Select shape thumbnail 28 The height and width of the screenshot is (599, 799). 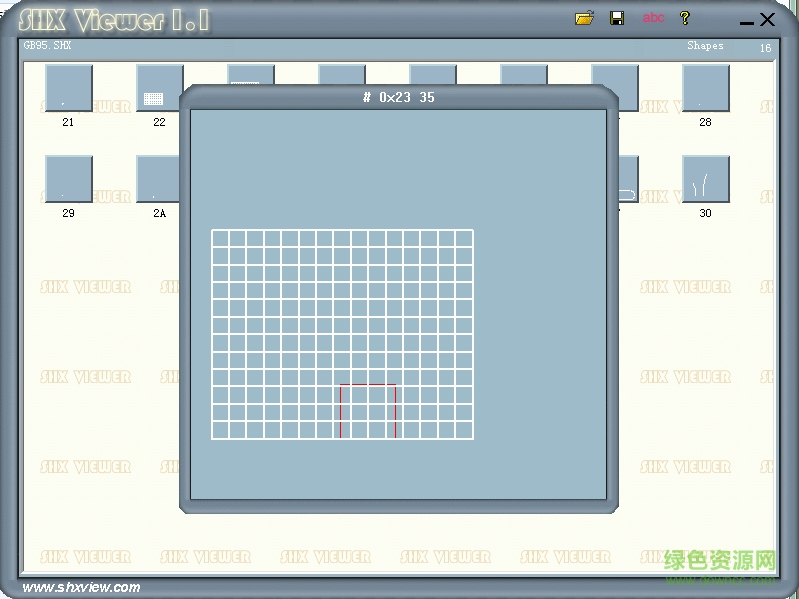coord(705,89)
